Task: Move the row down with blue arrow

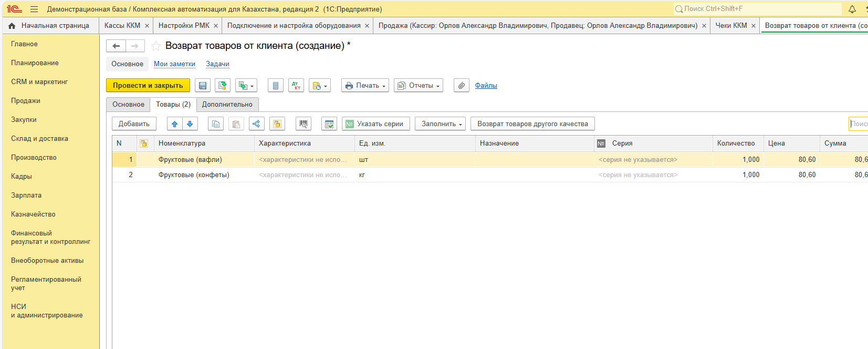Action: click(190, 124)
